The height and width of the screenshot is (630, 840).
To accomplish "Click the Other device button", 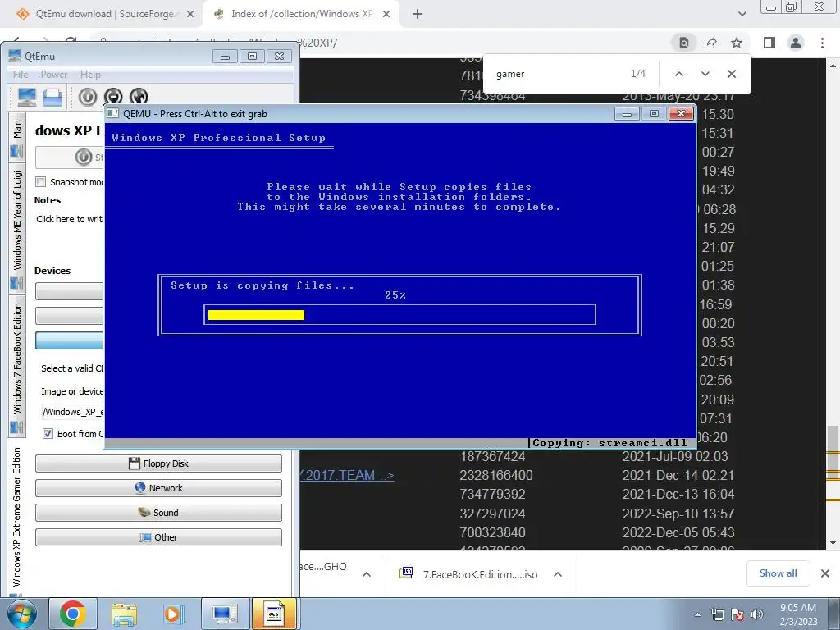I will point(158,537).
